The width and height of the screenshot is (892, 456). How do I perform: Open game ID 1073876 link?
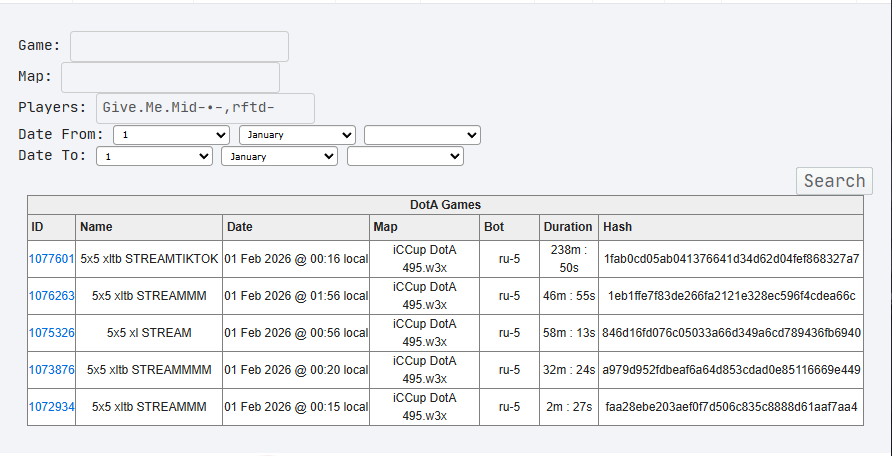pos(52,370)
